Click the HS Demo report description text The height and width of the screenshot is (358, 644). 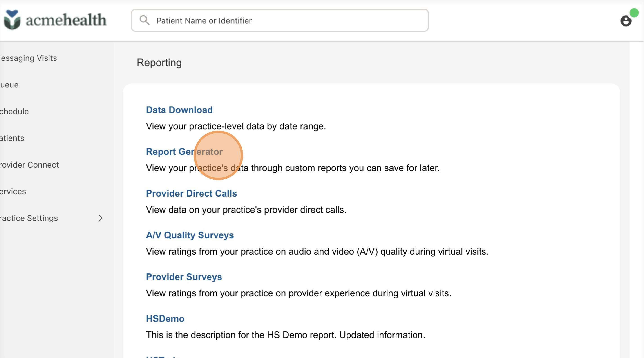click(285, 335)
